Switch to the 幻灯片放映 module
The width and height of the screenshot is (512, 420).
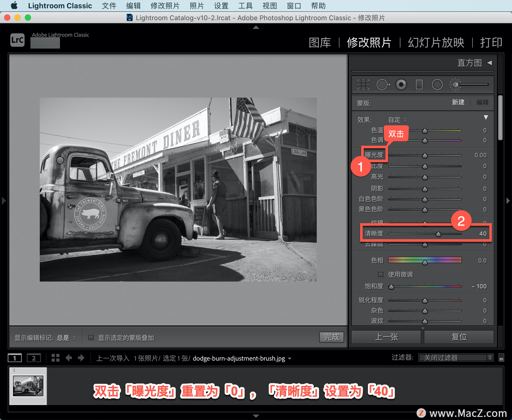pyautogui.click(x=436, y=42)
